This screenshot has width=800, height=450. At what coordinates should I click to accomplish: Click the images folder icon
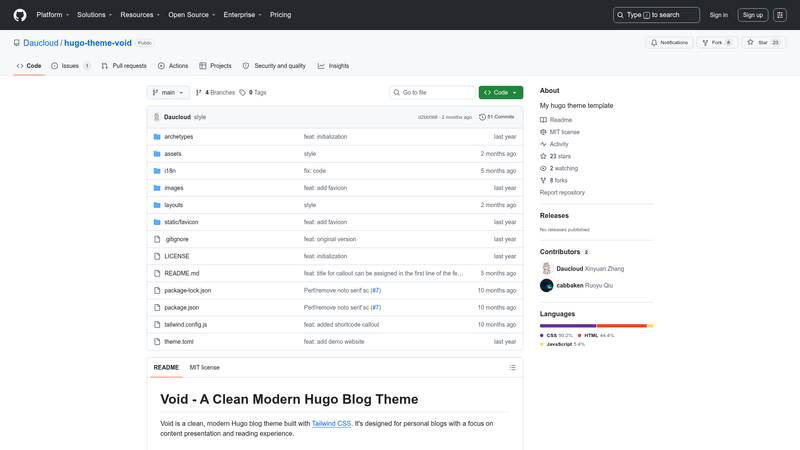click(x=157, y=188)
